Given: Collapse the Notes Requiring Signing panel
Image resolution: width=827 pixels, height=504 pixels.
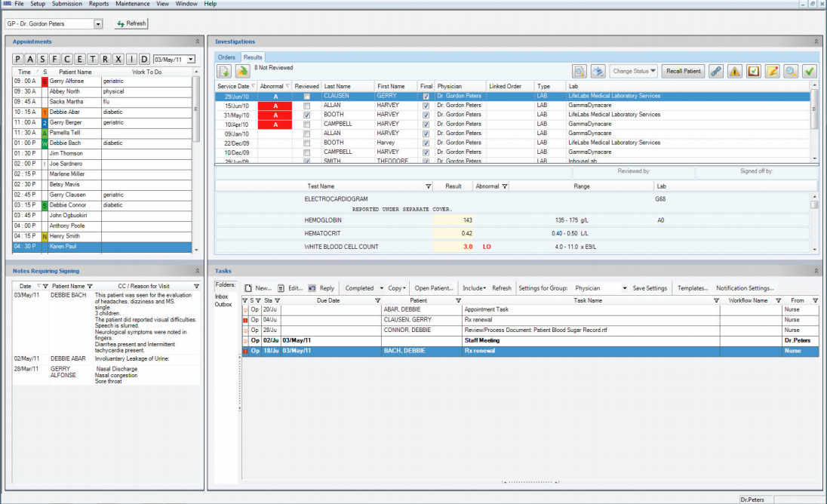Looking at the screenshot, I should [x=198, y=270].
